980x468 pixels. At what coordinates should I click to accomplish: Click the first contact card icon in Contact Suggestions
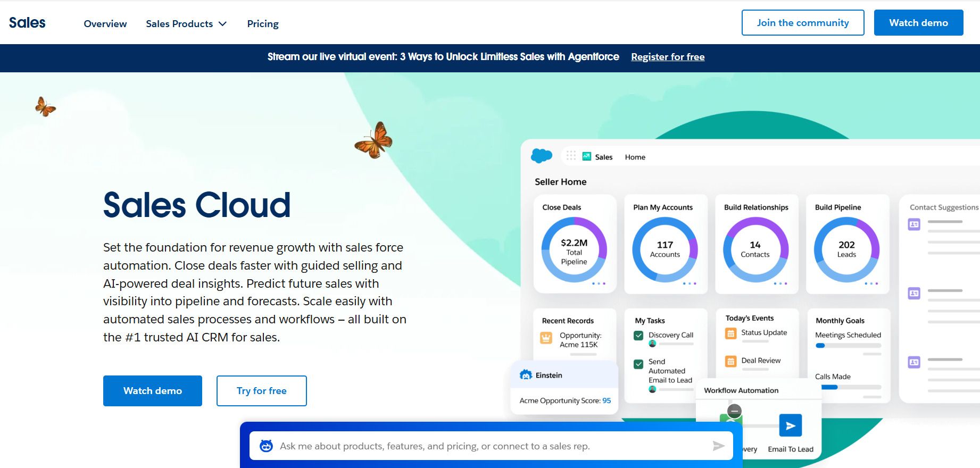(914, 224)
